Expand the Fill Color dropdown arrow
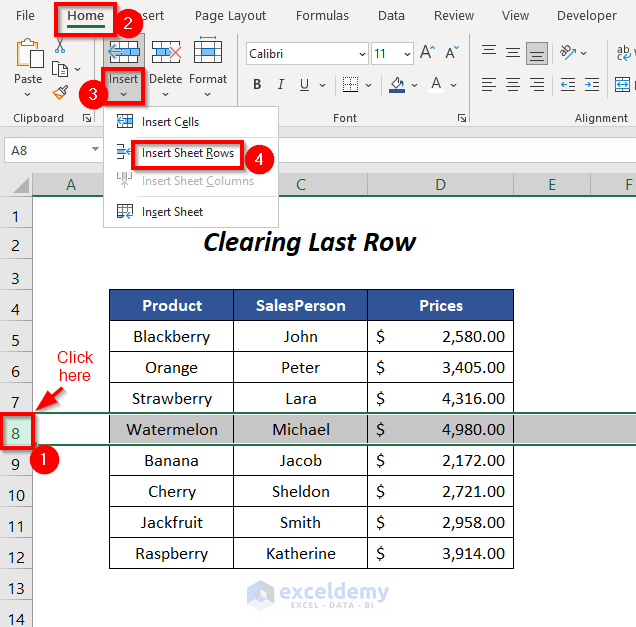636x627 pixels. tap(414, 85)
